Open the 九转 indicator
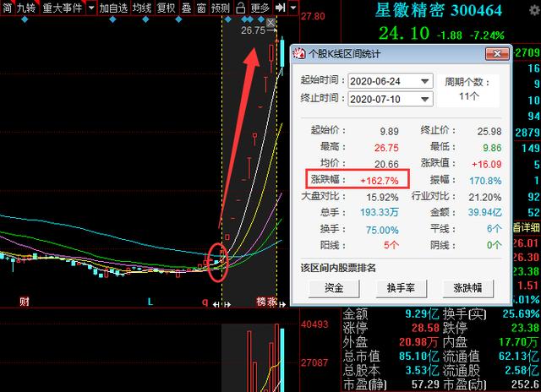 (x=26, y=8)
